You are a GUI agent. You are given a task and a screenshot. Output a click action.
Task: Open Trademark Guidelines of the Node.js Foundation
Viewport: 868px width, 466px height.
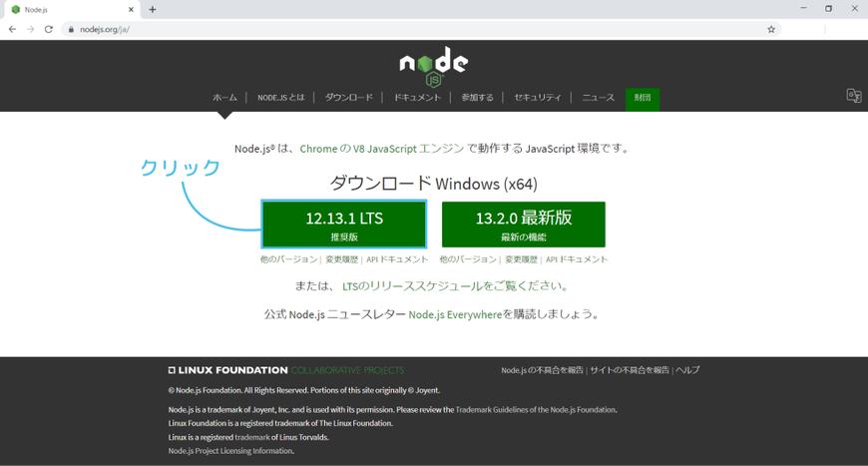pos(536,409)
